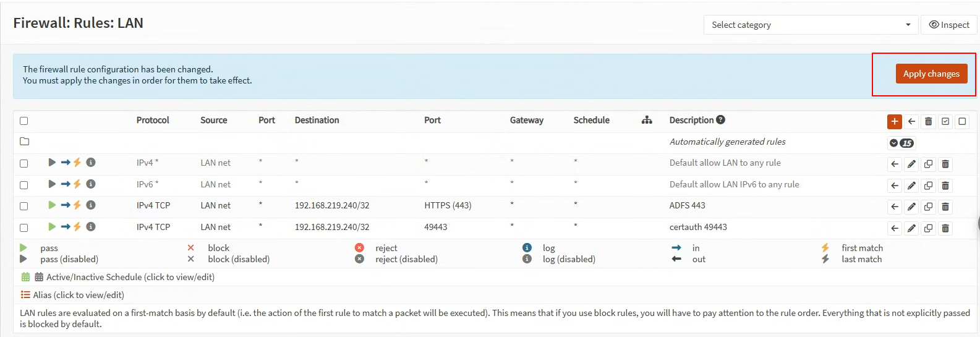The height and width of the screenshot is (337, 980).
Task: Click log info icon of Default allow LAN to any rule
Action: pos(91,163)
